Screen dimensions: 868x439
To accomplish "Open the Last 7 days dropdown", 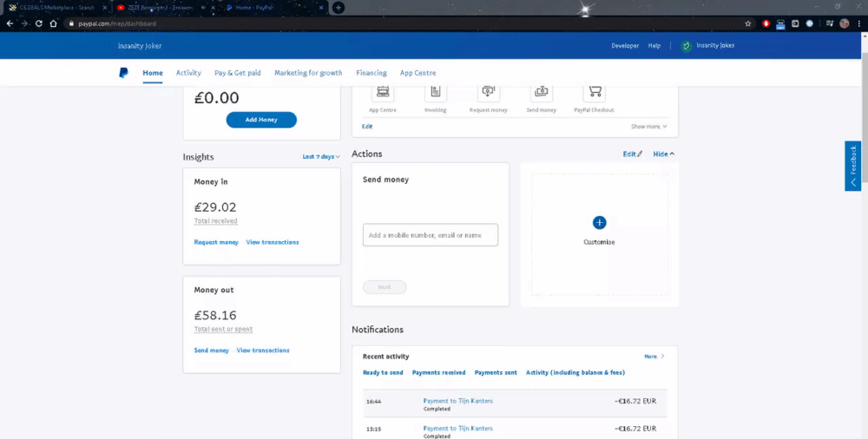I will pyautogui.click(x=321, y=157).
